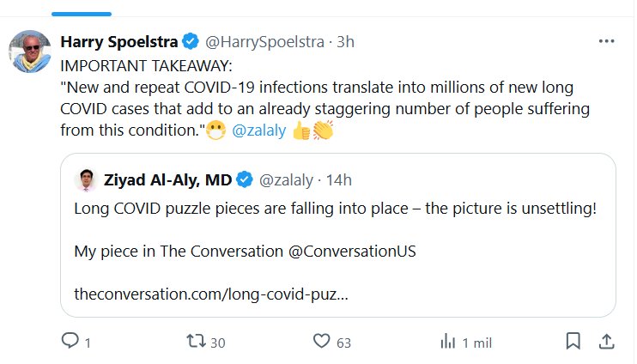View tweet analytics bar chart icon
Image resolution: width=637 pixels, height=364 pixels.
[447, 342]
